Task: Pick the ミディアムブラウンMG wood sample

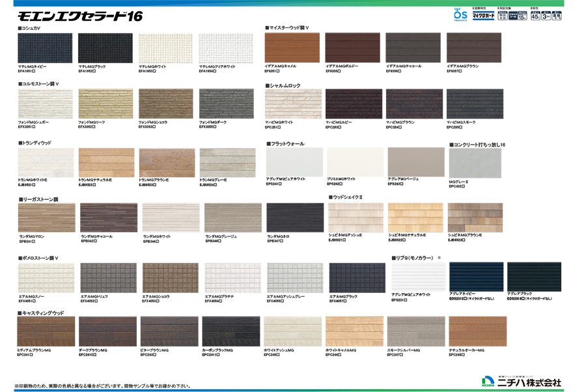Action: tap(46, 331)
